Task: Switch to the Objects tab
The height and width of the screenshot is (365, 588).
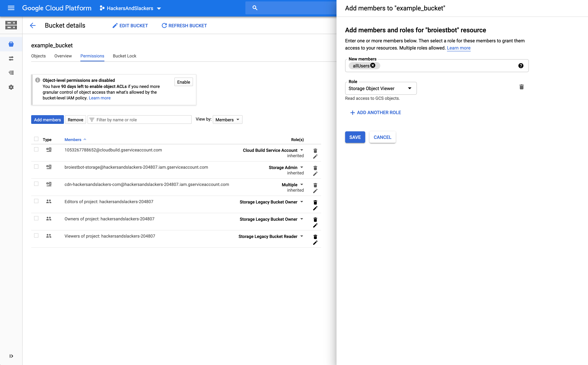Action: (38, 56)
